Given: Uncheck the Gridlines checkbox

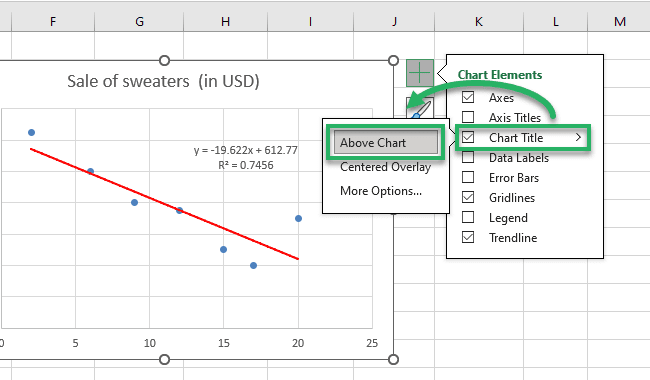Looking at the screenshot, I should click(x=468, y=197).
